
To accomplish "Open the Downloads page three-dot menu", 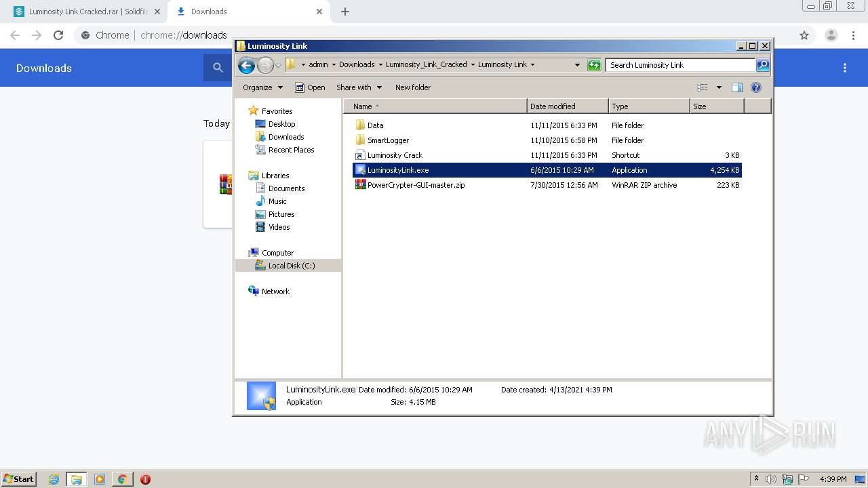I will click(x=845, y=68).
